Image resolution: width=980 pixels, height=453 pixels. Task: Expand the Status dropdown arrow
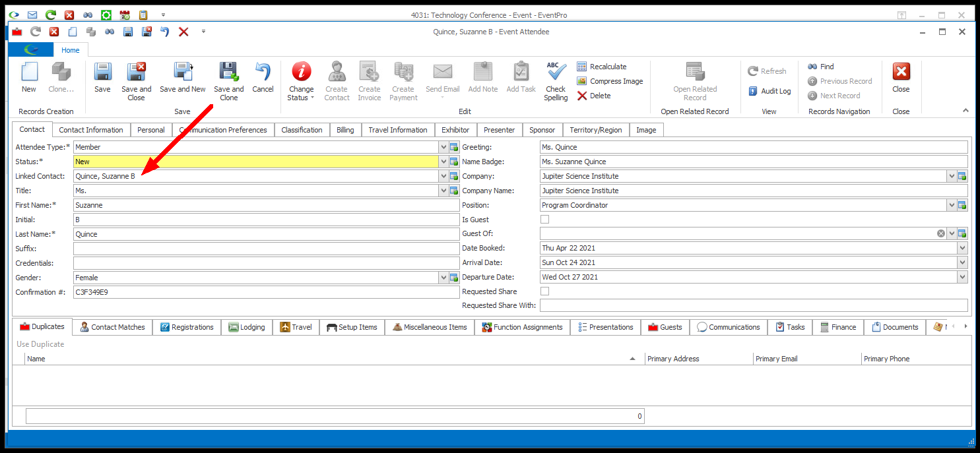(x=443, y=162)
